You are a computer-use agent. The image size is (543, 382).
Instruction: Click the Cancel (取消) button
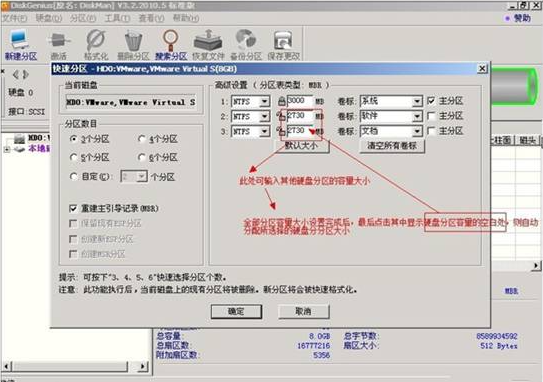303,311
